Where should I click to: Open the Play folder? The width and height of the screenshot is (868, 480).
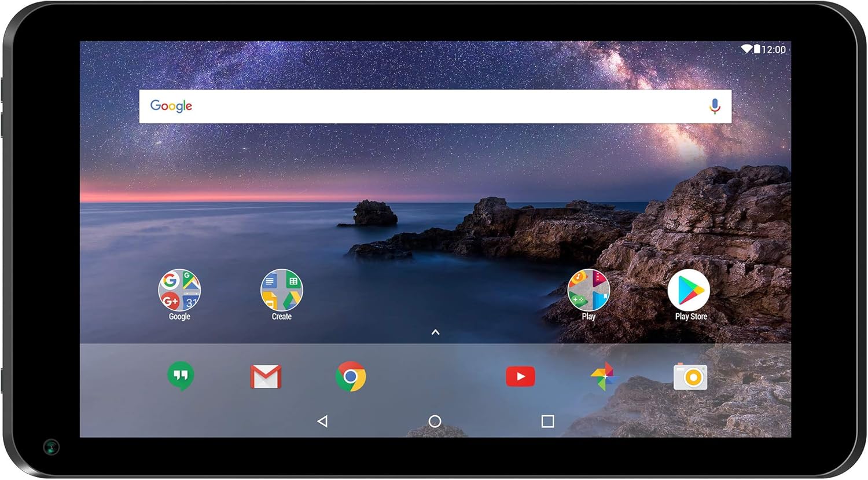coord(589,290)
